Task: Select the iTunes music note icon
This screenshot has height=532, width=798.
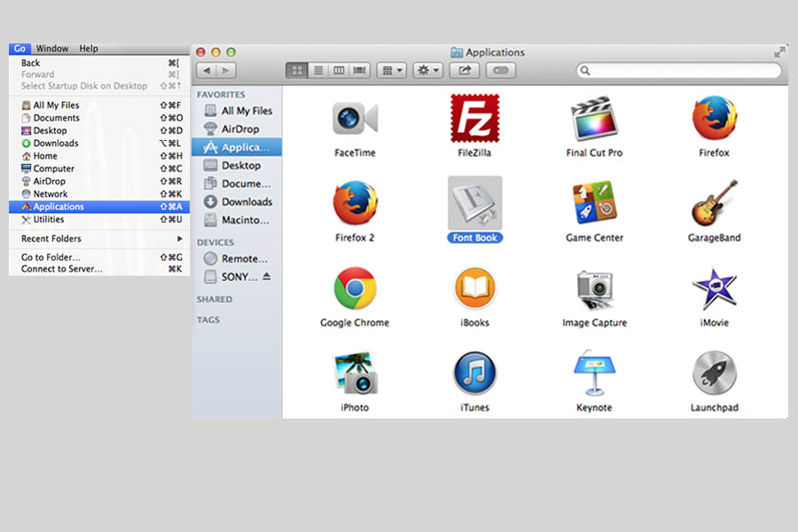Action: pyautogui.click(x=475, y=373)
